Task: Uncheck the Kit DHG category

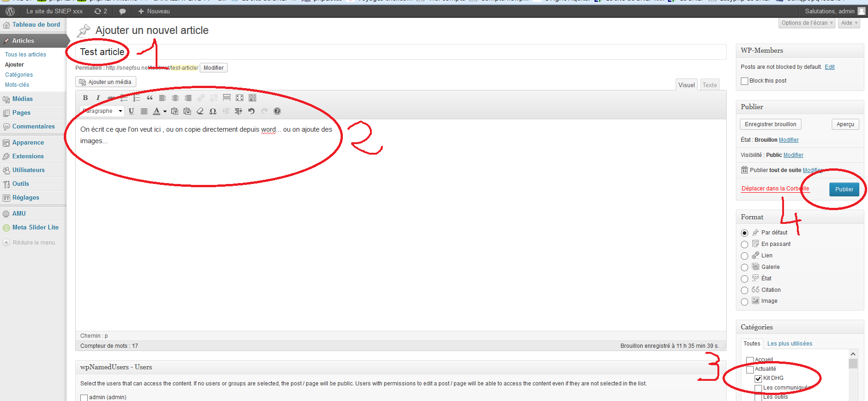Action: 758,379
